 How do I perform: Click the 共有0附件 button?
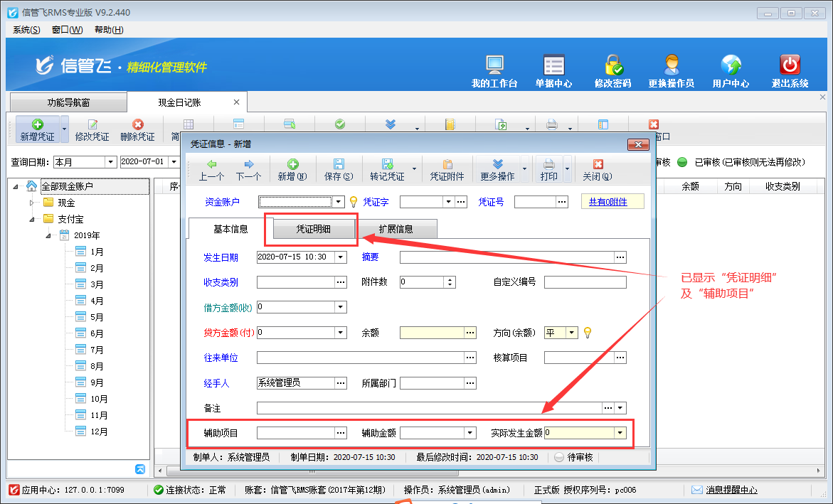point(612,202)
